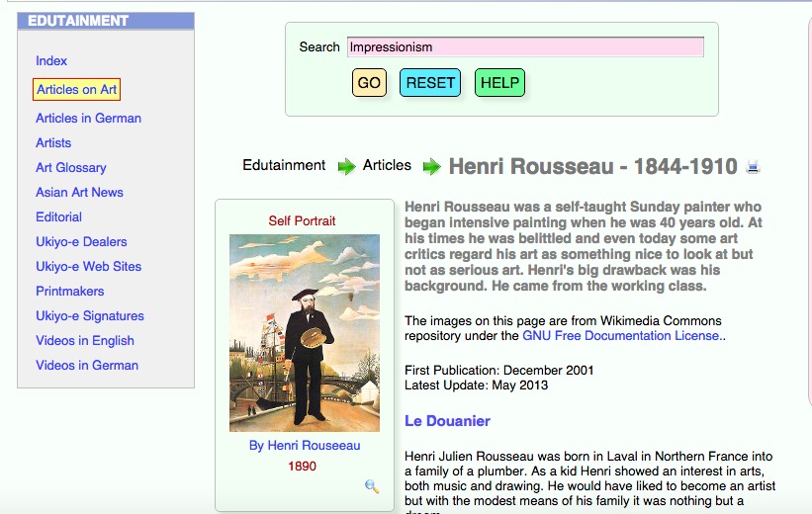Open the Index link in sidebar
Screen dimensions: 812x514
pos(51,61)
